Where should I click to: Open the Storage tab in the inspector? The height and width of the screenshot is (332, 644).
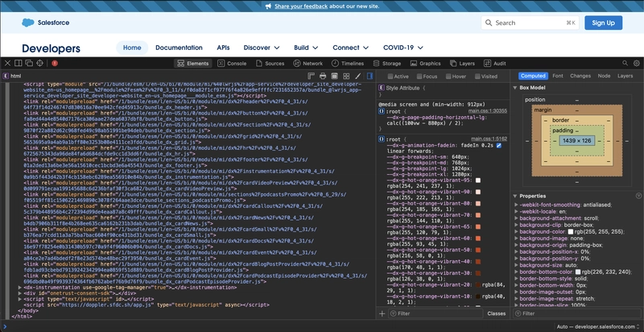coord(386,63)
